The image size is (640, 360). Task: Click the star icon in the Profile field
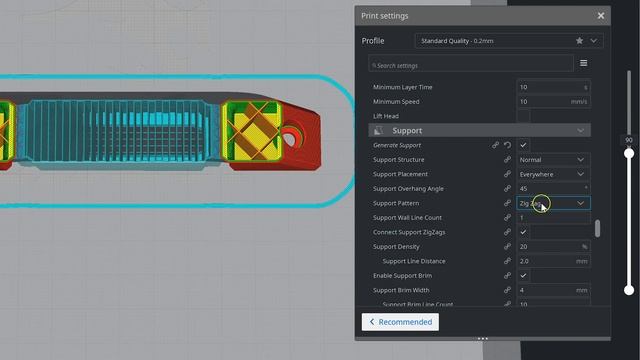[579, 40]
